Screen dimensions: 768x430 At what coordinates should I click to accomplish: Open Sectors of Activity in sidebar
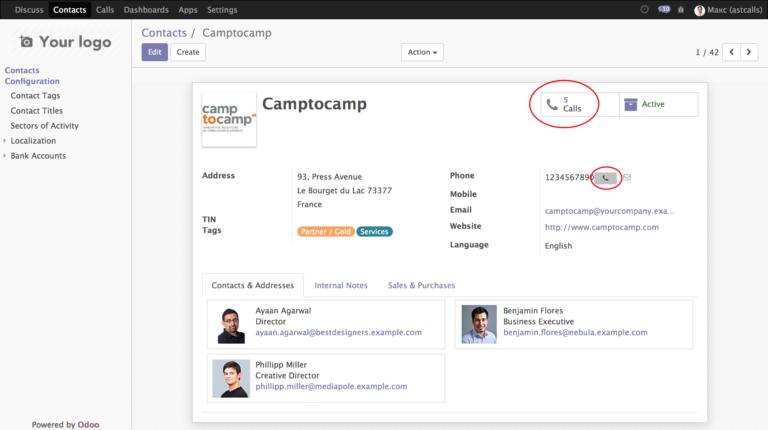45,126
